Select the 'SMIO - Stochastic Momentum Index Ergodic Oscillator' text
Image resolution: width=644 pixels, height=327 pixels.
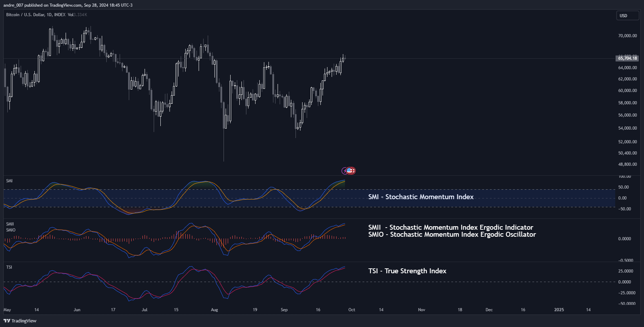pos(452,235)
